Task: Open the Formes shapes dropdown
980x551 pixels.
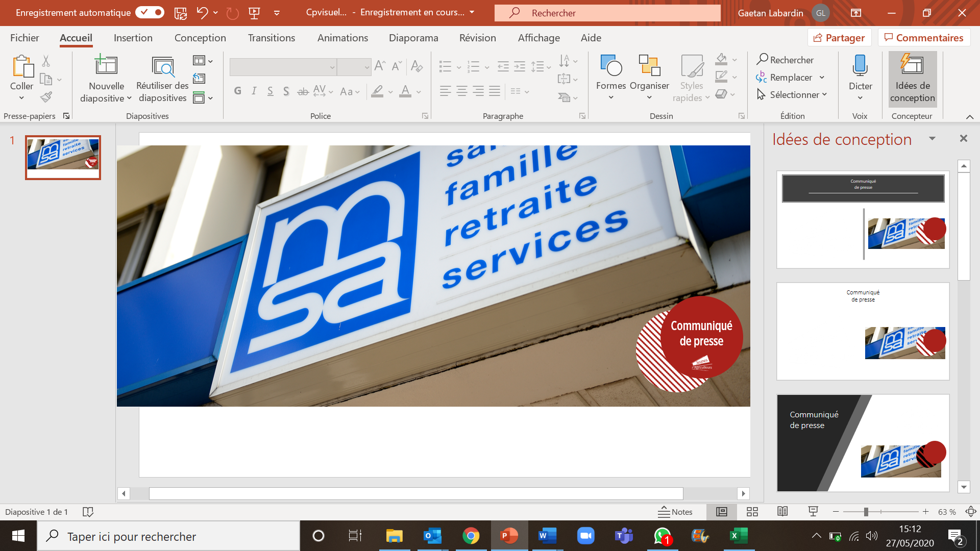Action: pyautogui.click(x=611, y=79)
